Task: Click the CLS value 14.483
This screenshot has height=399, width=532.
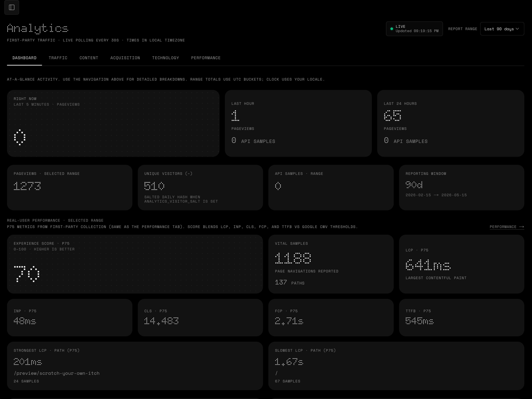Action: click(x=161, y=321)
